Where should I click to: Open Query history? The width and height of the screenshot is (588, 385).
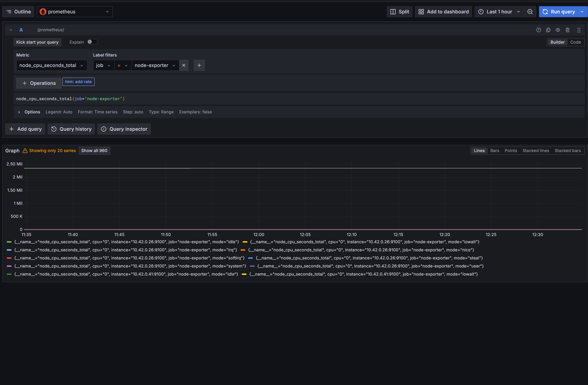71,129
